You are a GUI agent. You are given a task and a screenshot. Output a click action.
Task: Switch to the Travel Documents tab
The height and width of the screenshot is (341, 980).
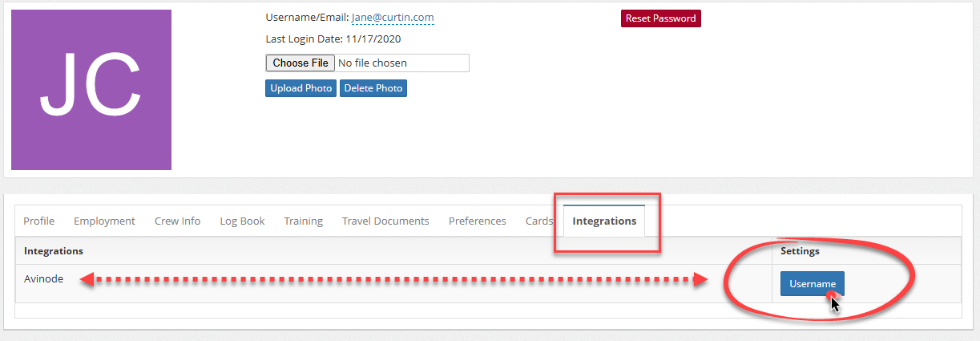pyautogui.click(x=385, y=221)
